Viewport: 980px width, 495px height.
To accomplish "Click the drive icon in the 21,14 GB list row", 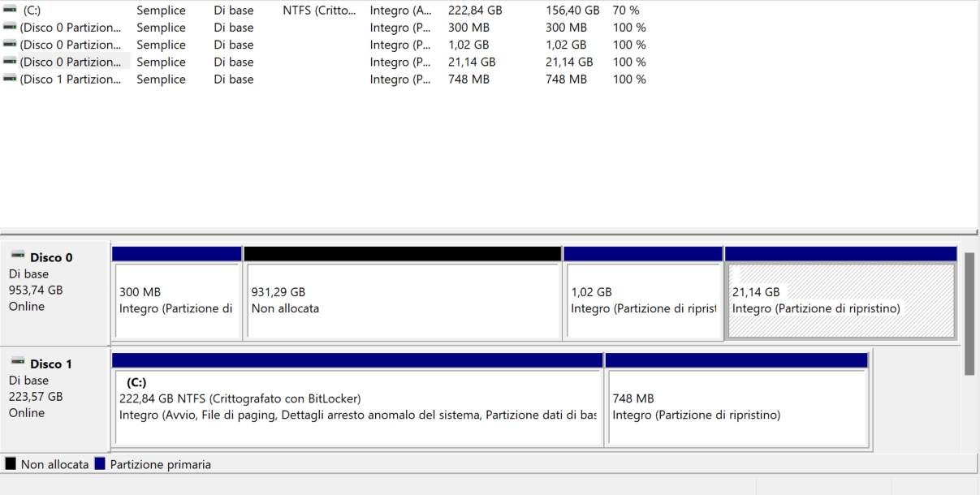I will tap(10, 62).
